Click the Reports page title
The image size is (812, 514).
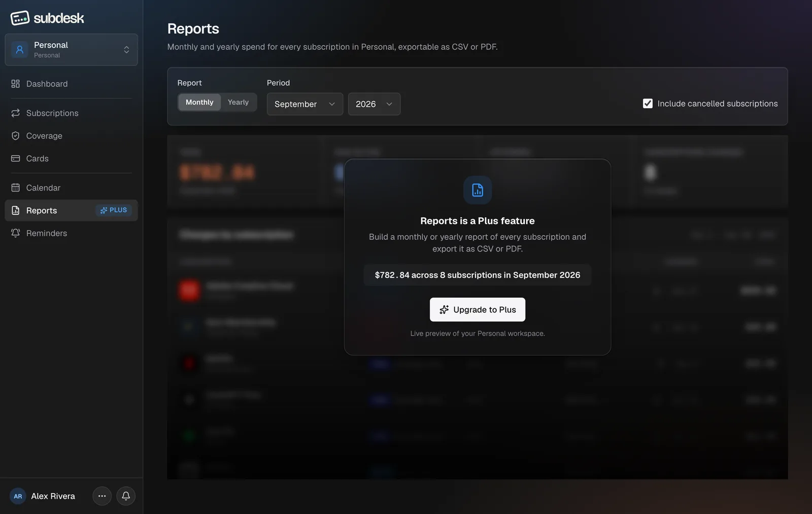193,29
